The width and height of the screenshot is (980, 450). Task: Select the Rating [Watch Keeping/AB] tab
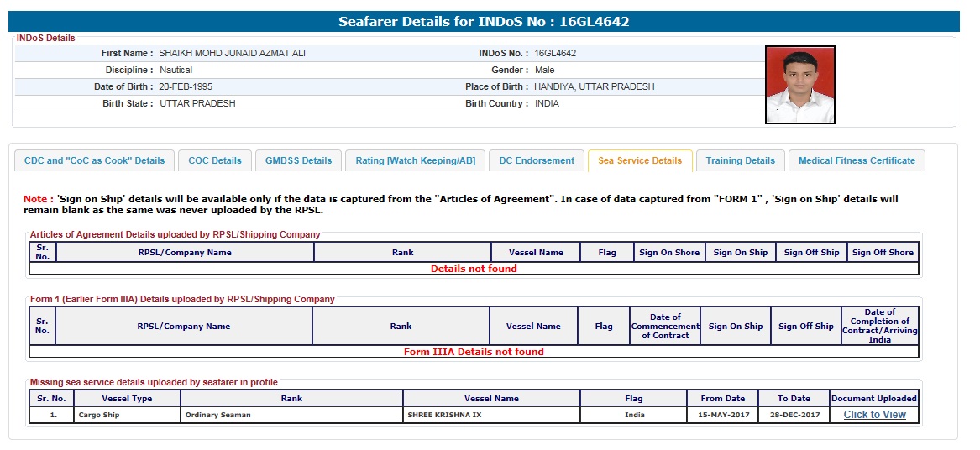pos(415,160)
